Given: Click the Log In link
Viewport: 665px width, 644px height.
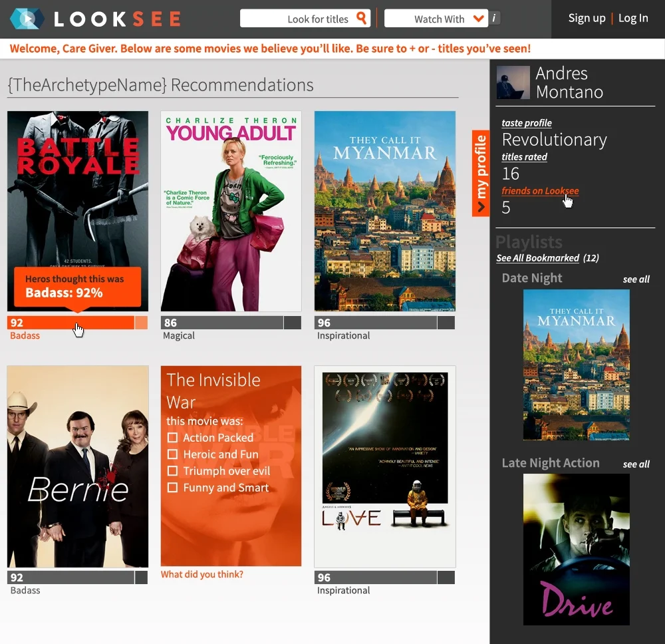Looking at the screenshot, I should pyautogui.click(x=633, y=18).
